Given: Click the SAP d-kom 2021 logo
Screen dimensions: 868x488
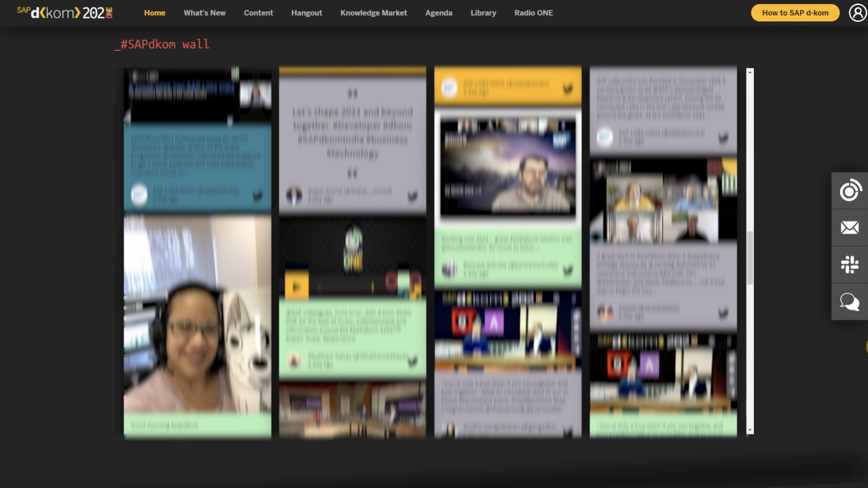Looking at the screenshot, I should pos(65,13).
